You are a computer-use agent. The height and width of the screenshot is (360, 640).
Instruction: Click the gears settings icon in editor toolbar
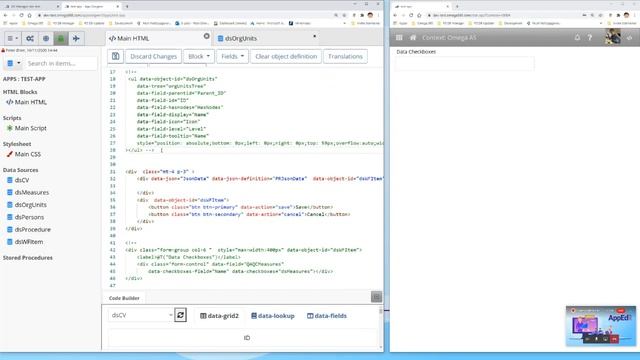pos(30,38)
